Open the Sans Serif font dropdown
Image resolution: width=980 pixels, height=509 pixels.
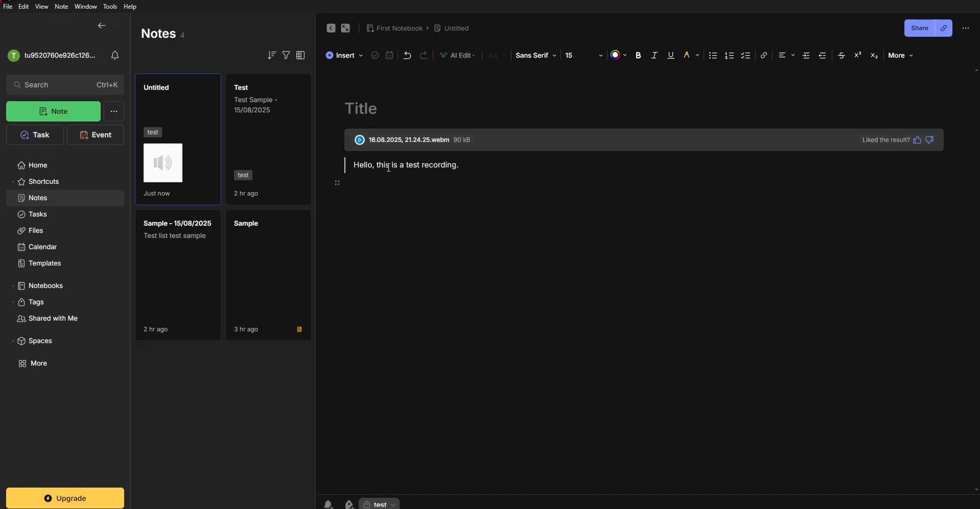pos(536,56)
